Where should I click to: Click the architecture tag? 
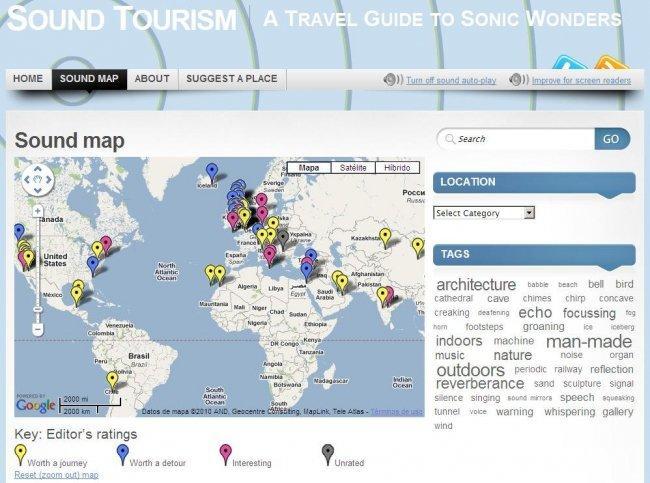[476, 285]
